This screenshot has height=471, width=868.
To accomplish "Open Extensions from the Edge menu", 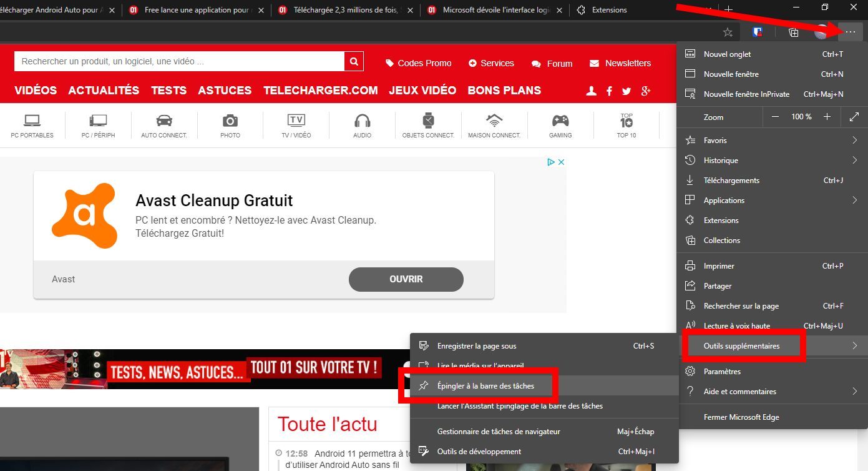I will pos(772,221).
